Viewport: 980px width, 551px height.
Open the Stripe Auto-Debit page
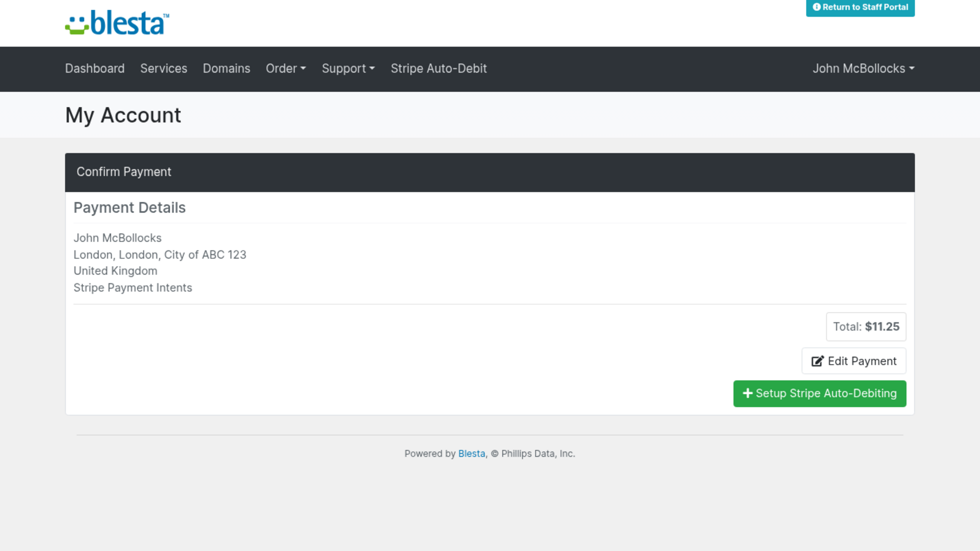pyautogui.click(x=438, y=68)
